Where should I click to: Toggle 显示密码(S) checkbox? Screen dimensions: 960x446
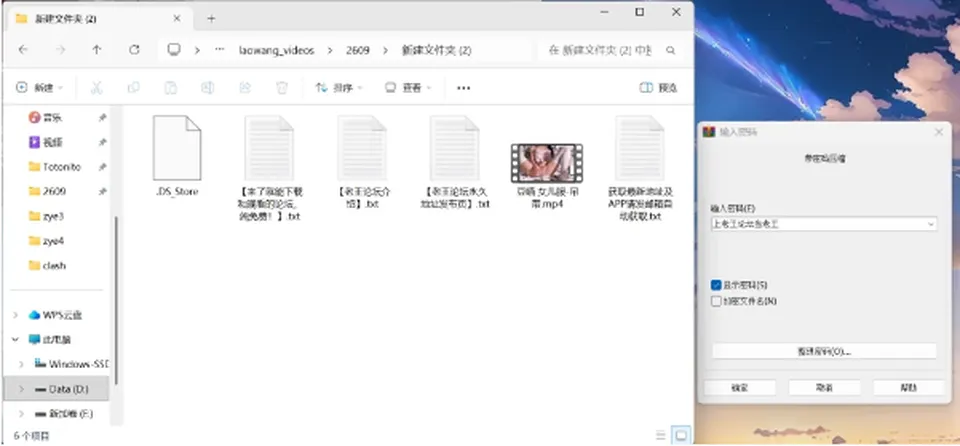pyautogui.click(x=716, y=285)
